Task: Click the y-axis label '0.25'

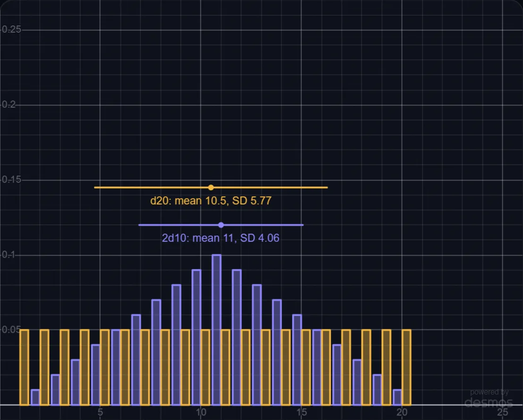Action: click(x=11, y=30)
